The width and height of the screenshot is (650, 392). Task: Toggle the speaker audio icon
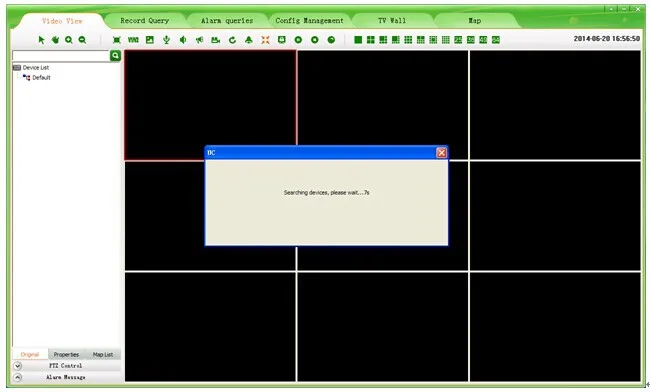(x=183, y=40)
